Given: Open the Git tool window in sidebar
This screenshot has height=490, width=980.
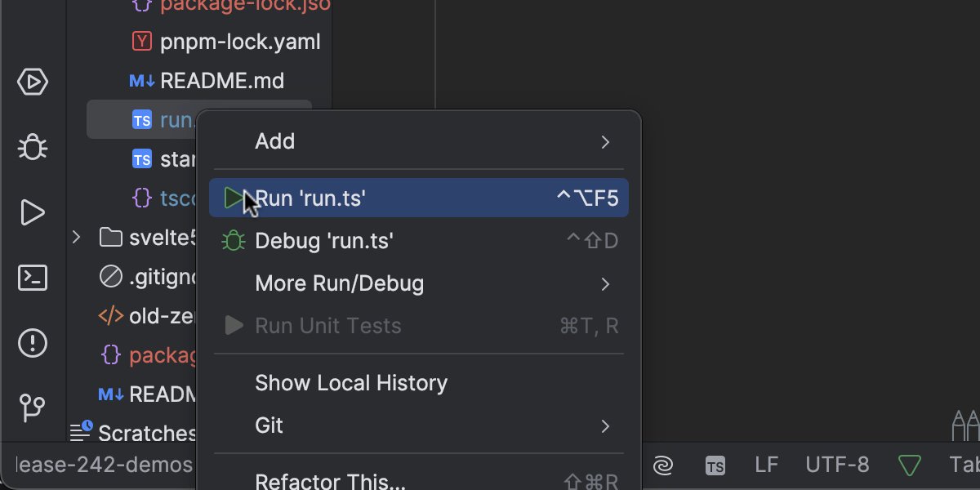Looking at the screenshot, I should click(x=33, y=408).
